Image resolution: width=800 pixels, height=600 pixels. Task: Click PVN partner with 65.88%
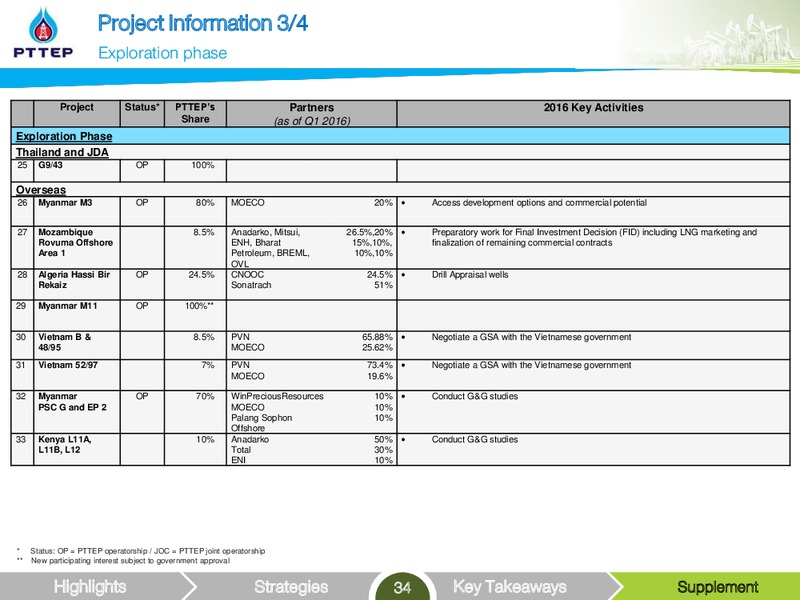pos(240,337)
